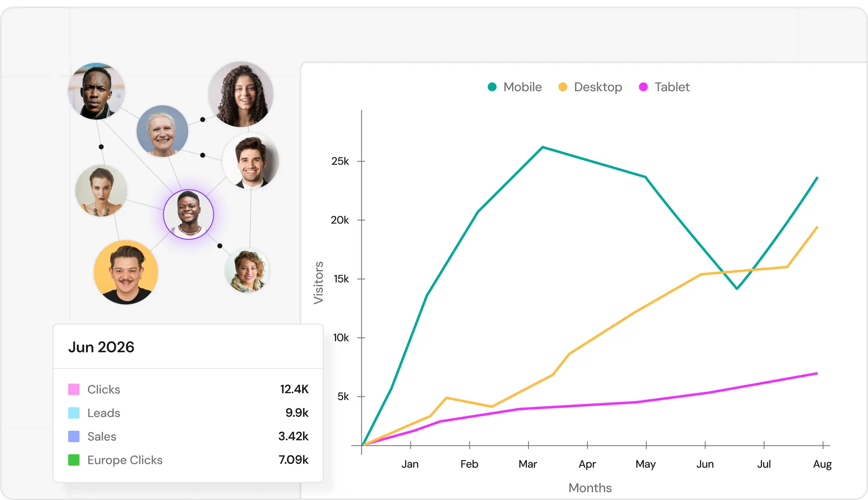Select the woman with necklace avatar
This screenshot has height=500, width=868.
101,191
